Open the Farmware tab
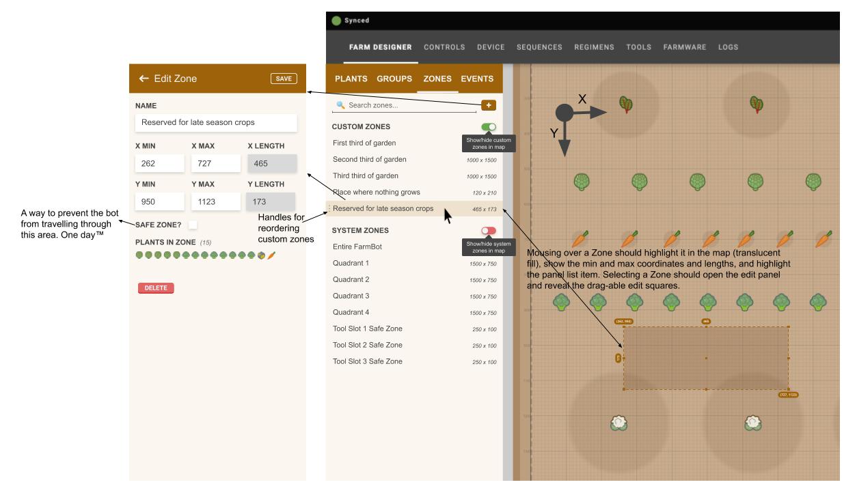 685,47
